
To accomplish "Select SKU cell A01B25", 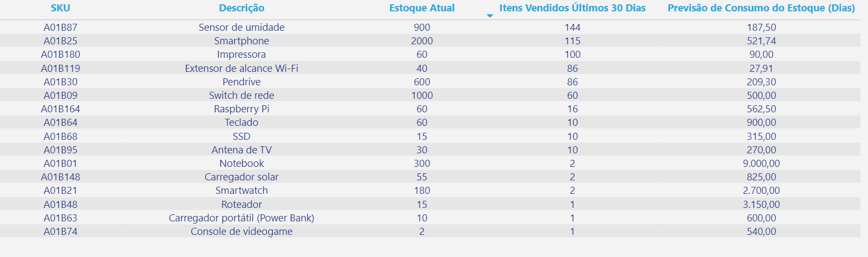I will 60,41.
